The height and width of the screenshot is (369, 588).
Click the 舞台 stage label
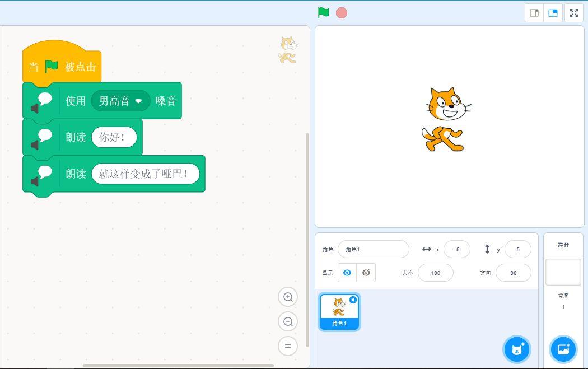(x=563, y=245)
